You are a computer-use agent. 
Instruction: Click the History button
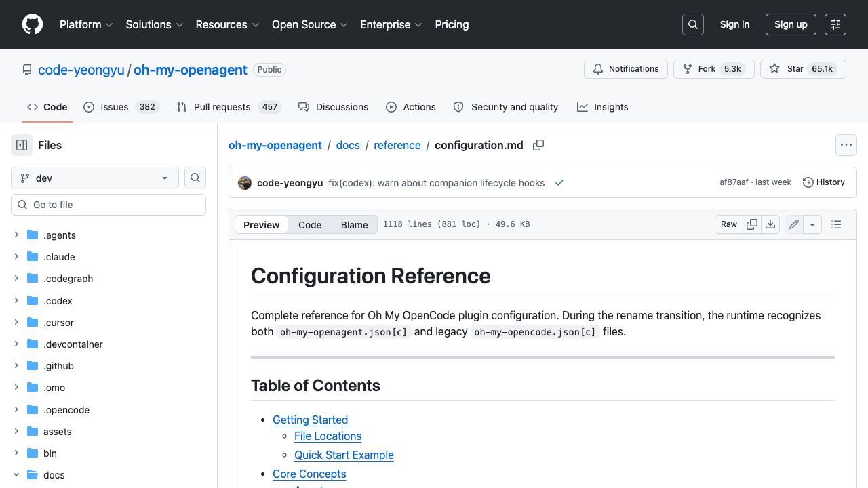click(824, 182)
